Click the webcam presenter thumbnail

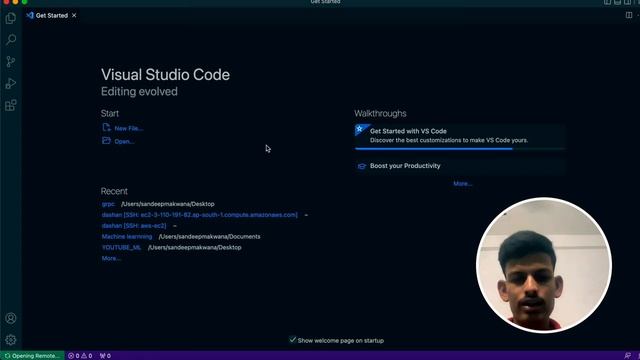pos(544,265)
